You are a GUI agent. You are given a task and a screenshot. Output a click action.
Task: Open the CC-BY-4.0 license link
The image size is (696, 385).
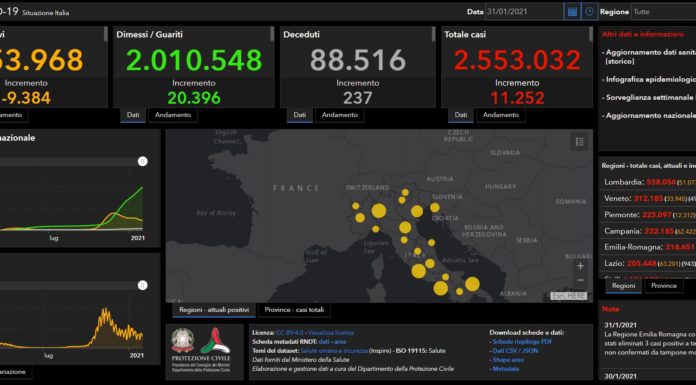[290, 333]
